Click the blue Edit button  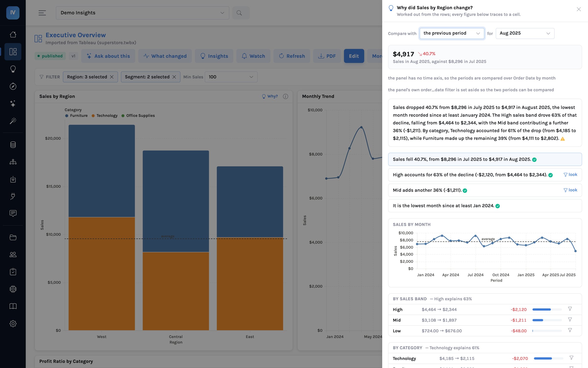(354, 56)
